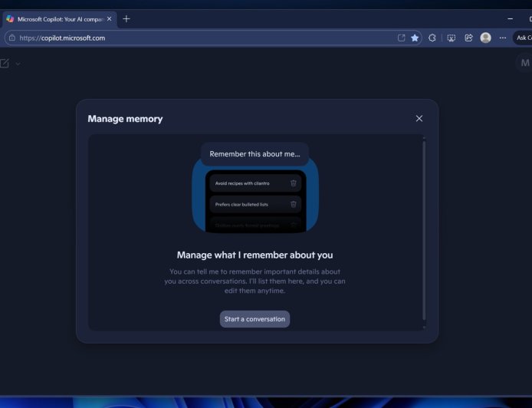Open the browser extensions puzzle icon
Viewport: 532px width, 408px height.
click(432, 38)
